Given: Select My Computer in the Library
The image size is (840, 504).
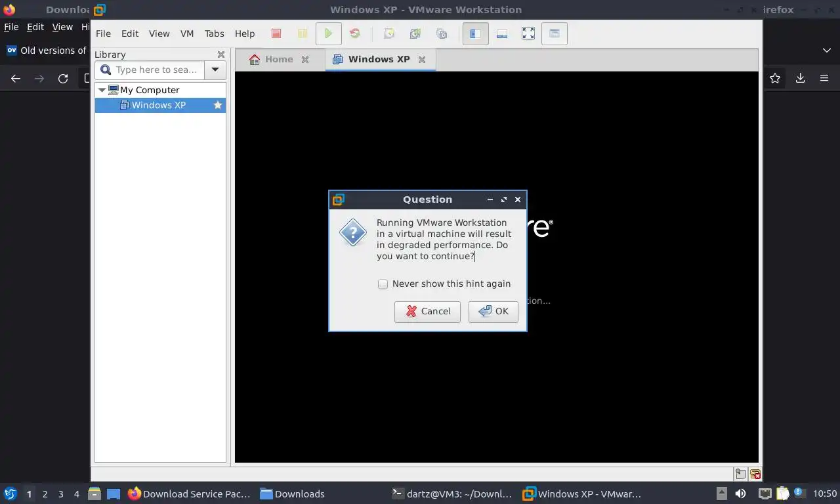Looking at the screenshot, I should 150,90.
